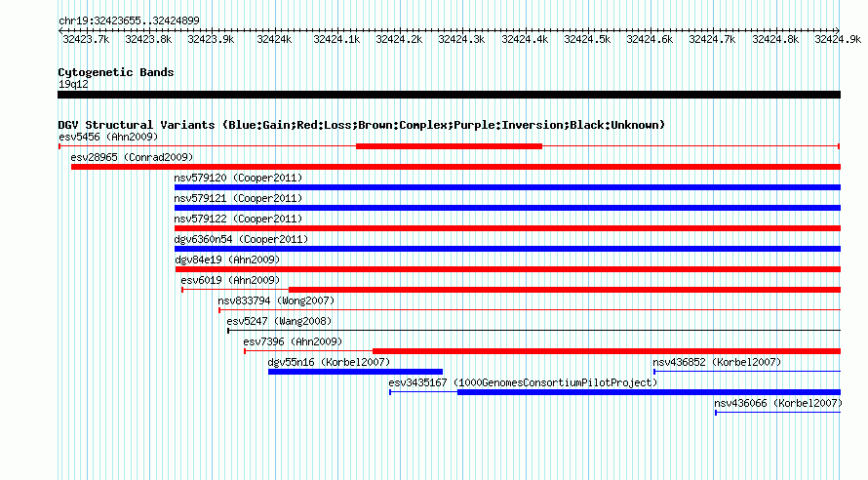Click the 32424.7k ruler tick label
Image resolution: width=868 pixels, height=480 pixels.
click(713, 39)
